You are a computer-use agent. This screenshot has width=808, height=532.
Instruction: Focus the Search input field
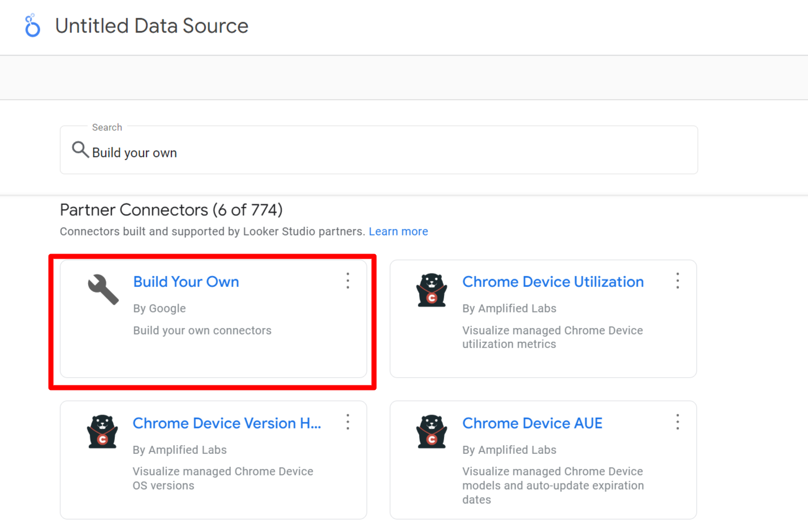tap(379, 151)
